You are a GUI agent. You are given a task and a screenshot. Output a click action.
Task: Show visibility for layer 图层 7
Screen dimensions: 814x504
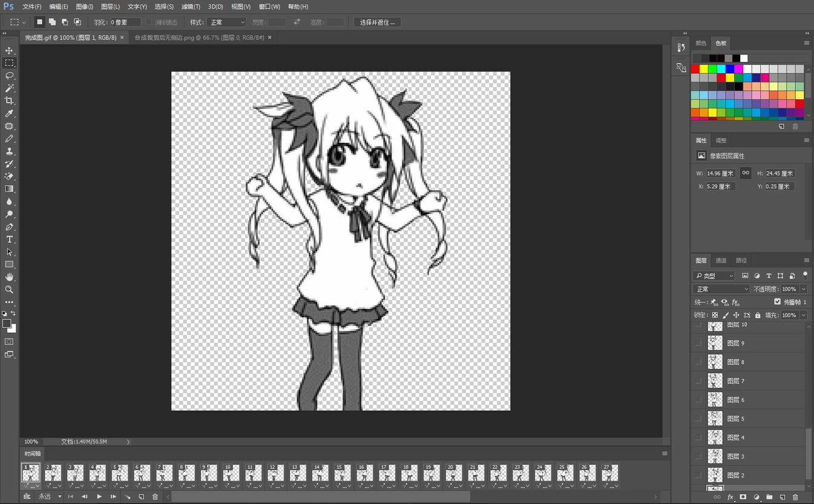pyautogui.click(x=698, y=381)
